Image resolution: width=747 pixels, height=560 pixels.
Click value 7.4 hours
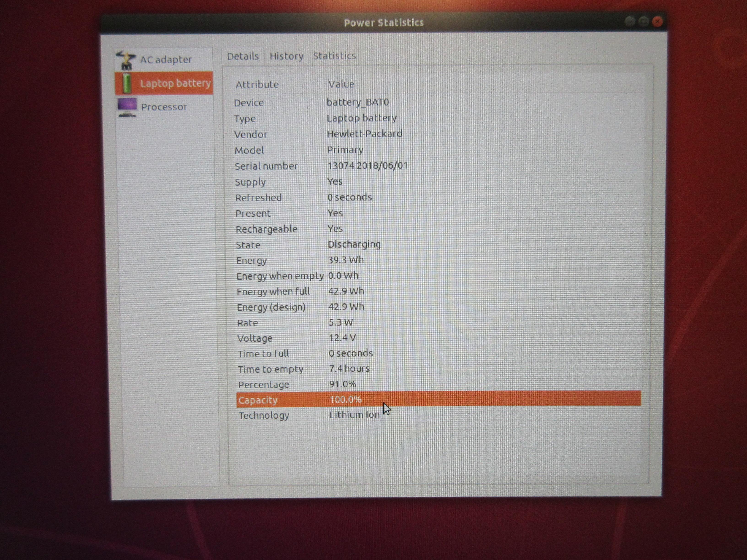tap(349, 369)
